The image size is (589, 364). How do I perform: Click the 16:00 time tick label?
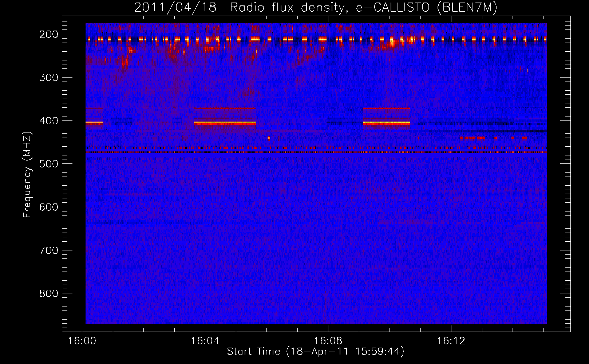[82, 341]
